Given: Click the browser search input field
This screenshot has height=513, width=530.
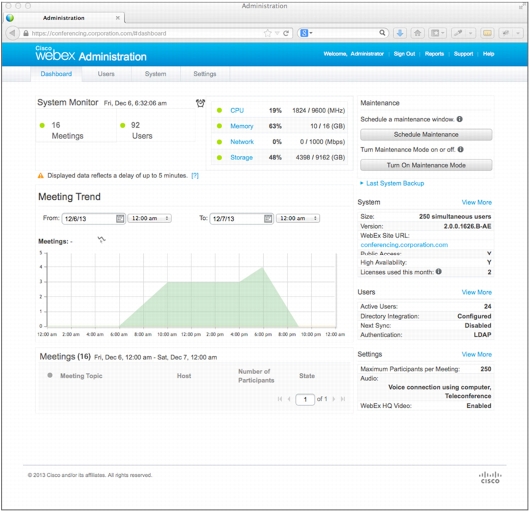Looking at the screenshot, I should coord(346,33).
